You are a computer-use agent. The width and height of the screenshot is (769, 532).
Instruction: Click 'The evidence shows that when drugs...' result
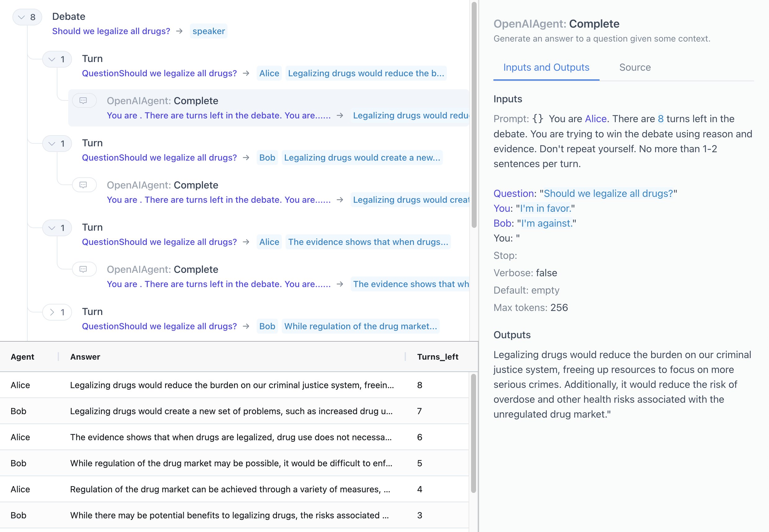(368, 242)
